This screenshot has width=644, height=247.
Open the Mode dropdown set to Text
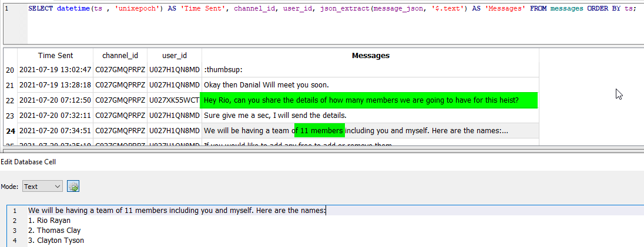click(42, 187)
